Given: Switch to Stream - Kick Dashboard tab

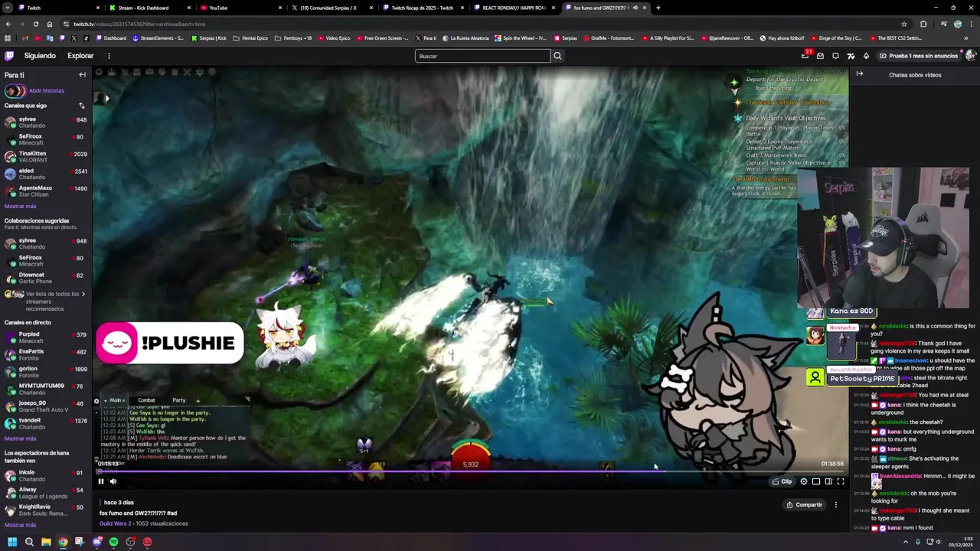Looking at the screenshot, I should pyautogui.click(x=149, y=8).
